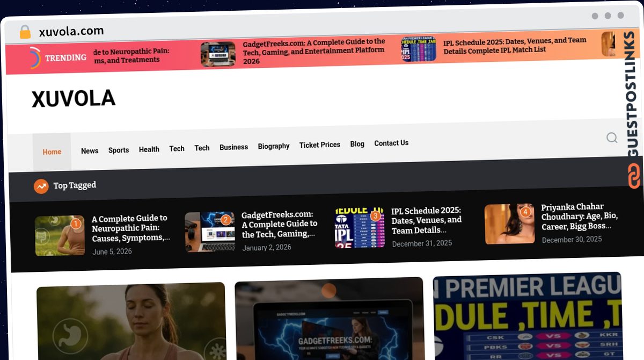Open the News menu item
644x360 pixels.
[90, 151]
